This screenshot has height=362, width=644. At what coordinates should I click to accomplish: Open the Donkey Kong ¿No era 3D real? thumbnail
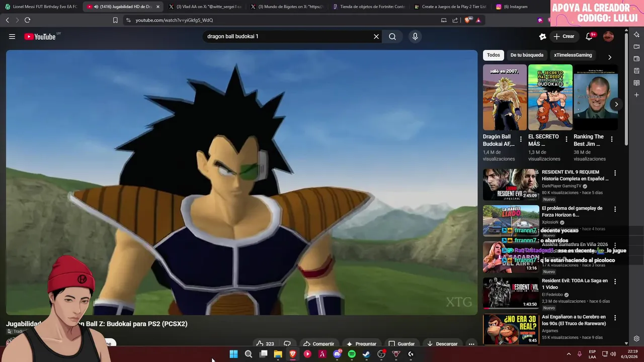pyautogui.click(x=511, y=329)
